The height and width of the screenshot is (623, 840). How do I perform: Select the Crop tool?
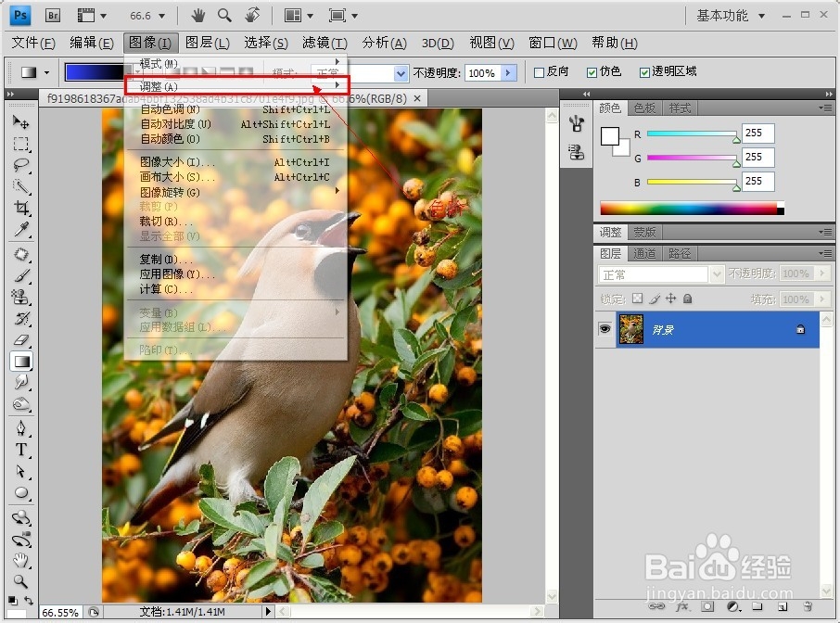pos(21,208)
